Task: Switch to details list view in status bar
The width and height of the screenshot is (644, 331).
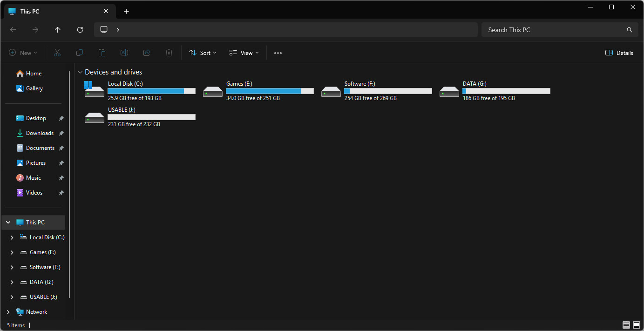Action: pyautogui.click(x=626, y=325)
